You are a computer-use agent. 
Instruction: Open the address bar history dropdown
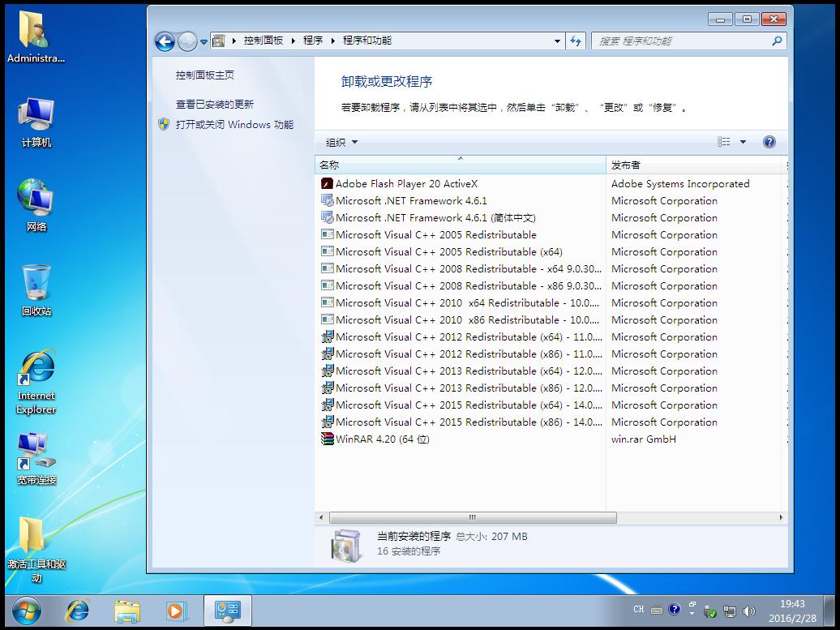pos(557,41)
